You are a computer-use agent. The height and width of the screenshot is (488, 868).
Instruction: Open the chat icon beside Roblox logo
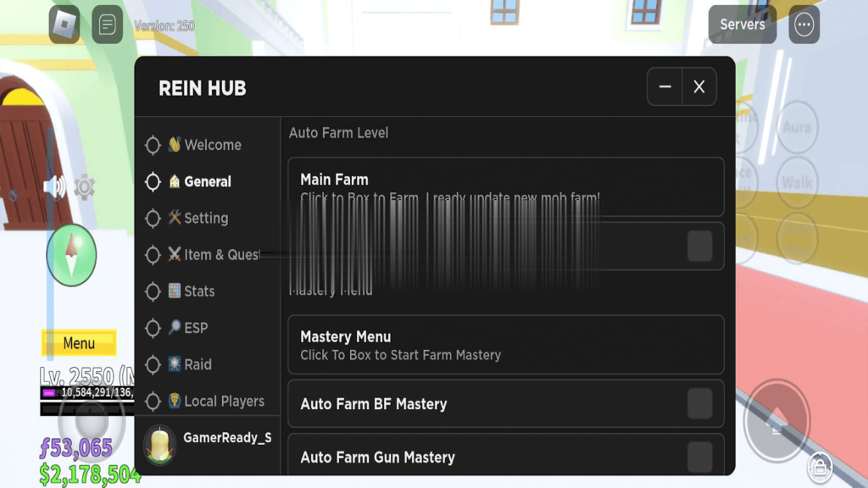coord(107,25)
